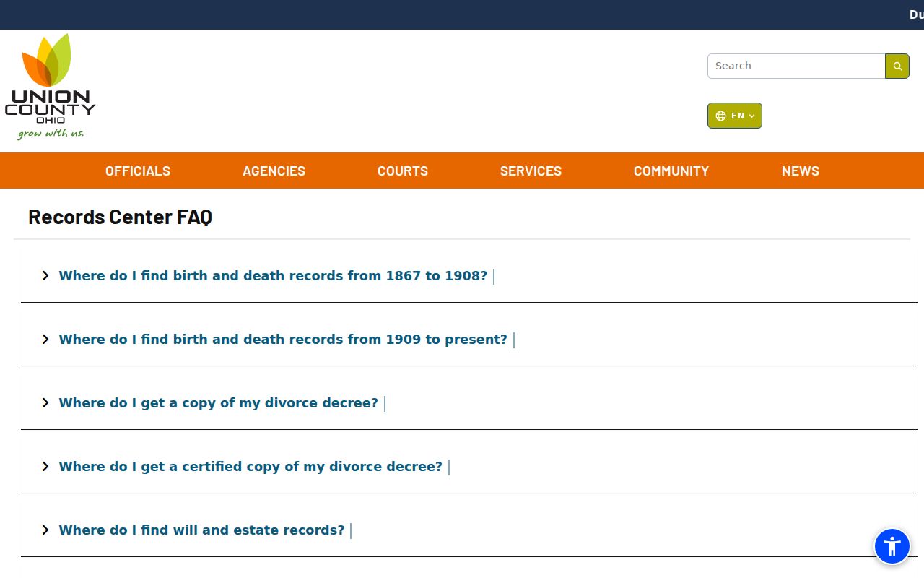The image size is (924, 578).
Task: Click the search magnifier button
Action: 897,66
